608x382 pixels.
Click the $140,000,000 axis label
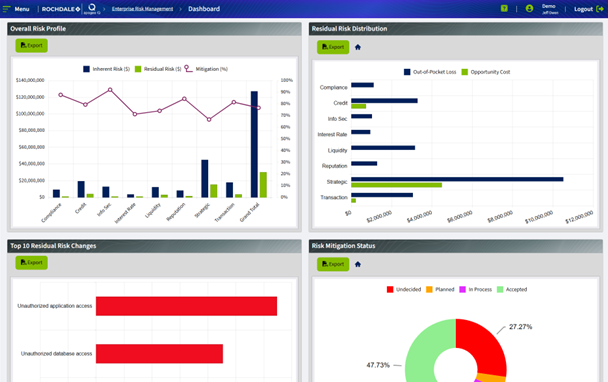(30, 80)
